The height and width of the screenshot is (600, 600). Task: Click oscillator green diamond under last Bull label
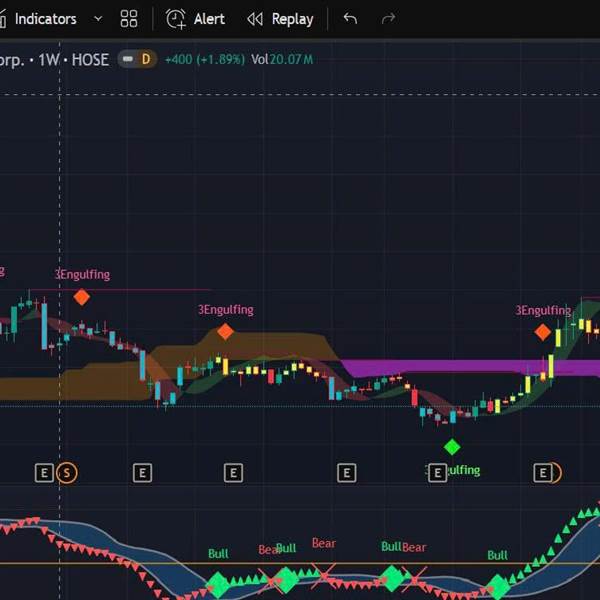(x=497, y=587)
